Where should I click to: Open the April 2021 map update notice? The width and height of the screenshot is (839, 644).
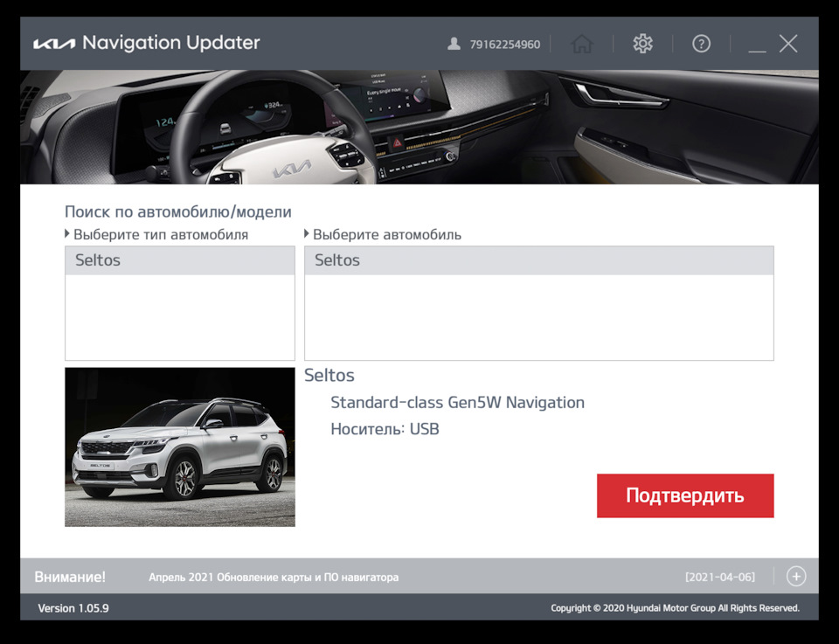274,577
